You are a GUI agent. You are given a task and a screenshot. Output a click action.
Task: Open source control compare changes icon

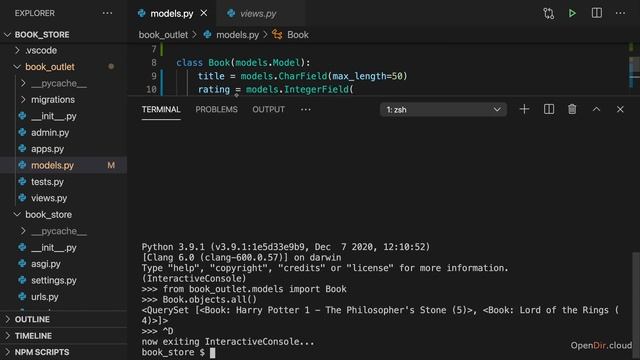tap(549, 13)
